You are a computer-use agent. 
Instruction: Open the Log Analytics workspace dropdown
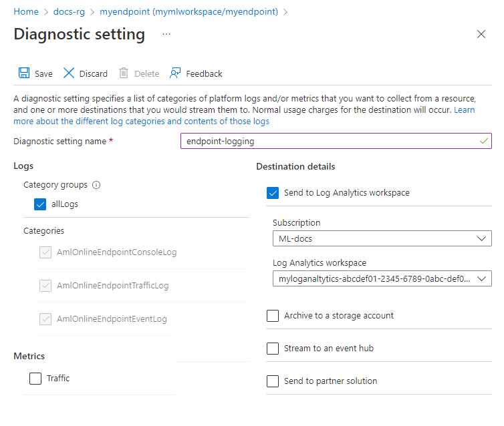pyautogui.click(x=382, y=278)
